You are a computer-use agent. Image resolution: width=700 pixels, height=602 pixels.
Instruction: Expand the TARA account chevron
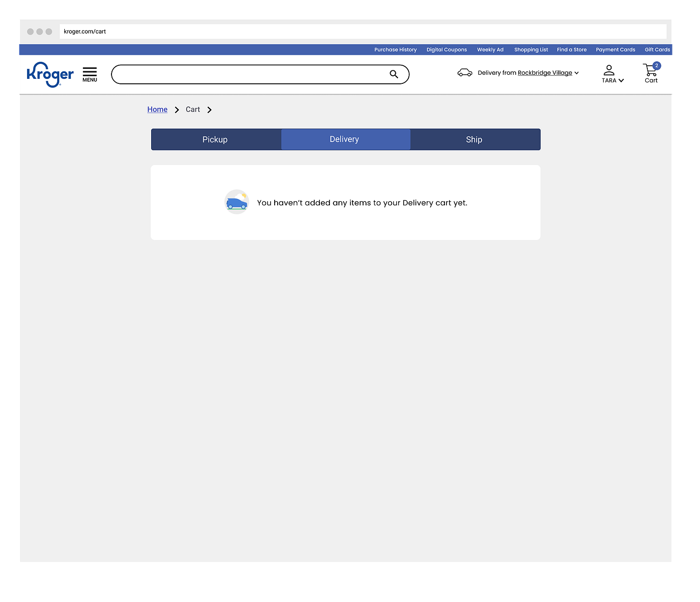tap(621, 80)
